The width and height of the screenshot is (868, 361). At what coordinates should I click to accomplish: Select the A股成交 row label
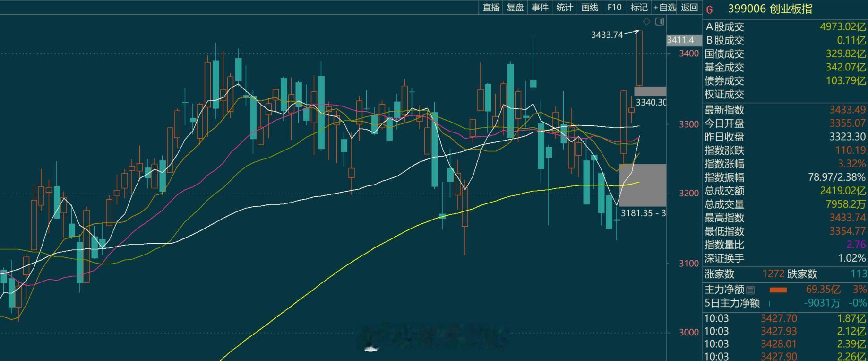pos(724,27)
